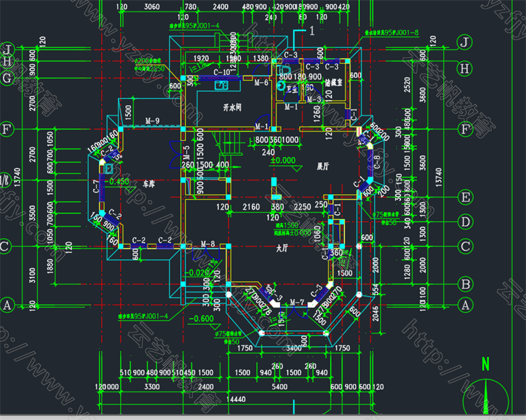Click axis bubble C on the left
This screenshot has height=420, width=526.
[4, 247]
